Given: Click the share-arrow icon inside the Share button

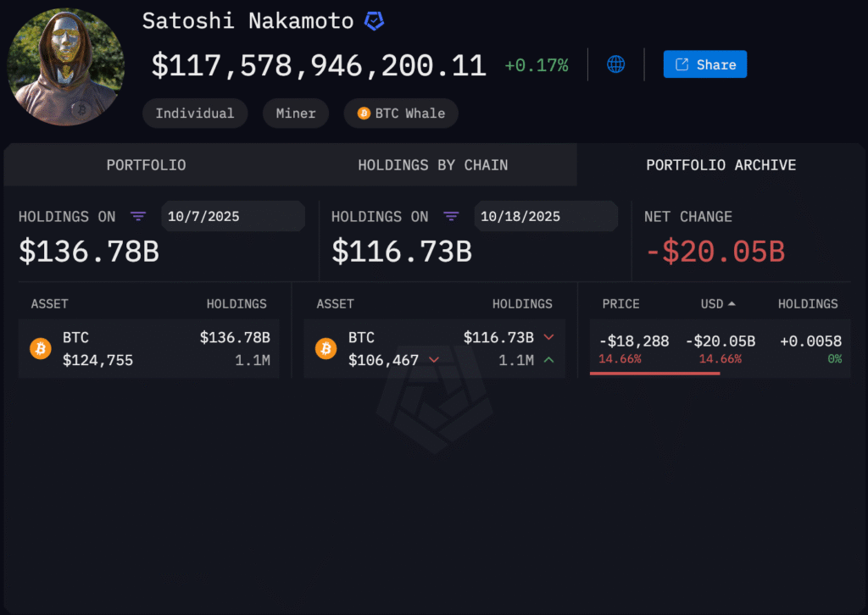Looking at the screenshot, I should pos(683,64).
